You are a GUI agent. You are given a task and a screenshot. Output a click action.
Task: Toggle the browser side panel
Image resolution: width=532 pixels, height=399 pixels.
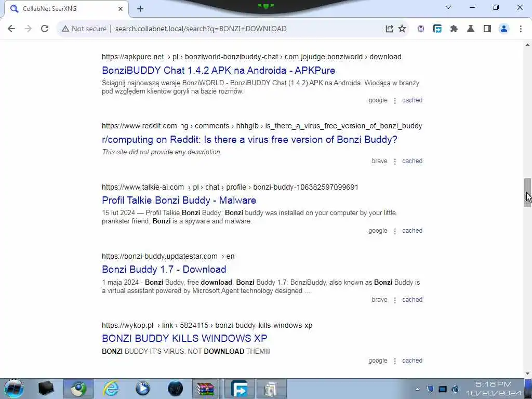487,29
